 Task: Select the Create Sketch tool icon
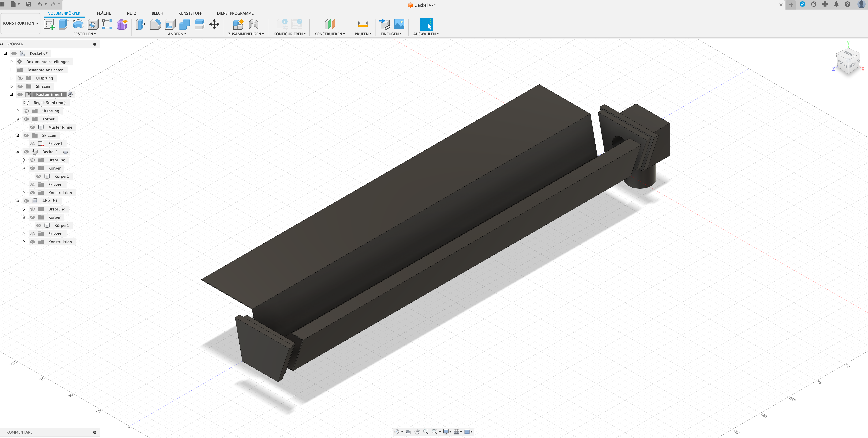coord(49,24)
